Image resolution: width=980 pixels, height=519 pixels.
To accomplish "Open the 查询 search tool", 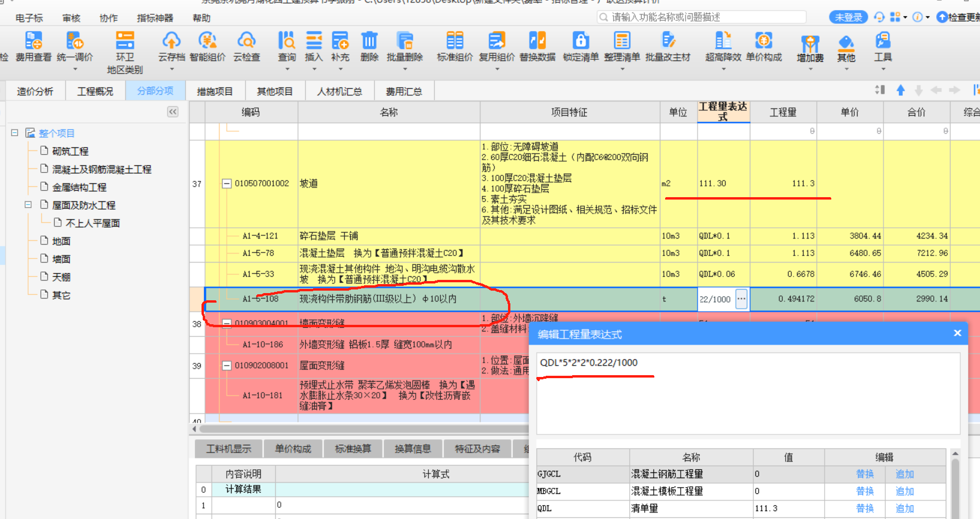I will tap(287, 47).
